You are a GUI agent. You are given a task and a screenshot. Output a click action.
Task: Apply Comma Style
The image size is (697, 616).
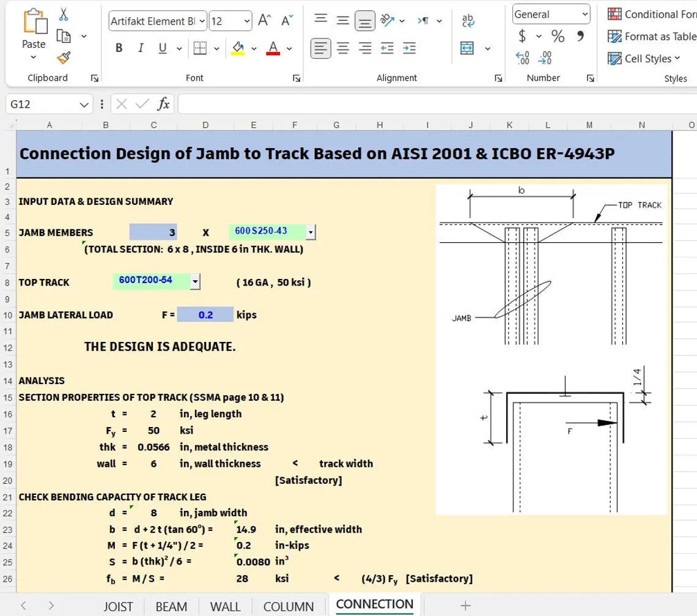[580, 36]
